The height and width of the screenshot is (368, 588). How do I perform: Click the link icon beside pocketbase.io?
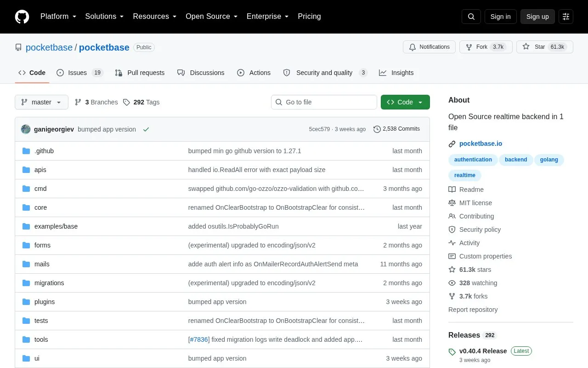[x=452, y=144]
